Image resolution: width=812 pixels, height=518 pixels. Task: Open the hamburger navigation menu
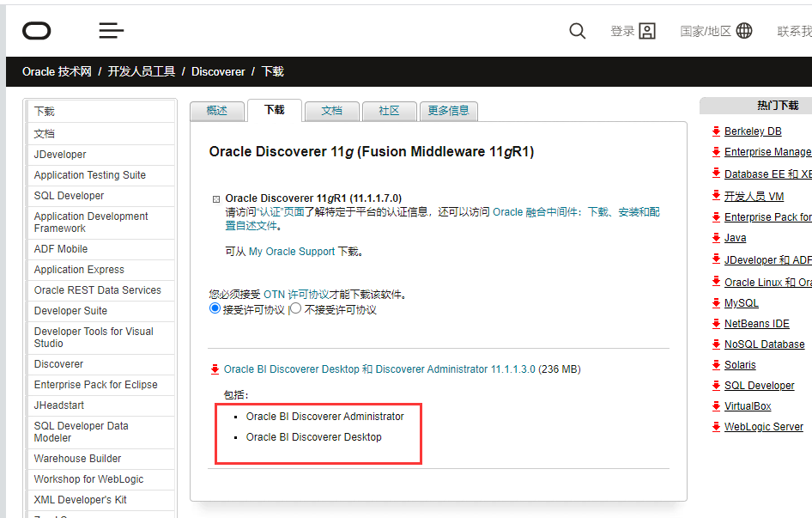[112, 31]
